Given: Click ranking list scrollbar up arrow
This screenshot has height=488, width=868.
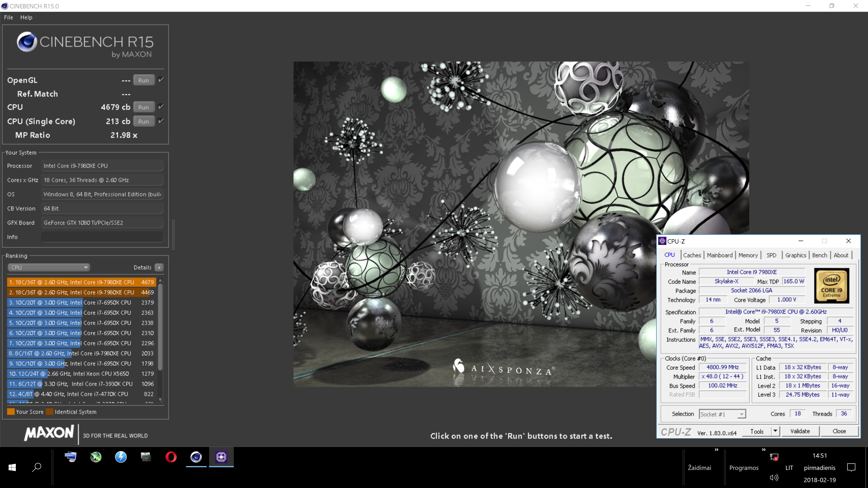Looking at the screenshot, I should pos(160,281).
